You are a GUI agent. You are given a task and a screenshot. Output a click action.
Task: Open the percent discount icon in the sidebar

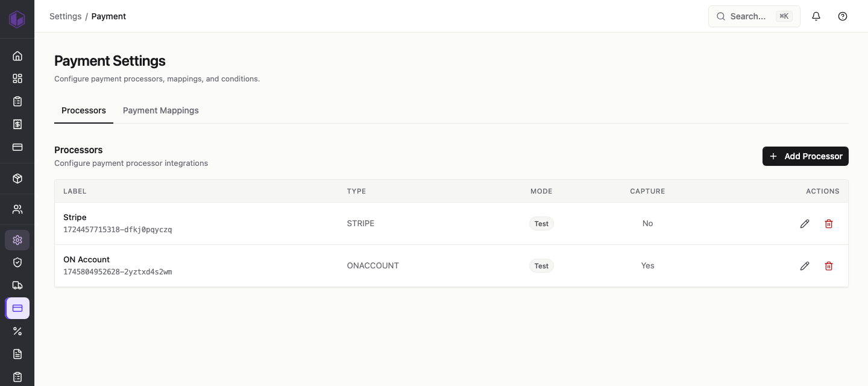point(17,331)
